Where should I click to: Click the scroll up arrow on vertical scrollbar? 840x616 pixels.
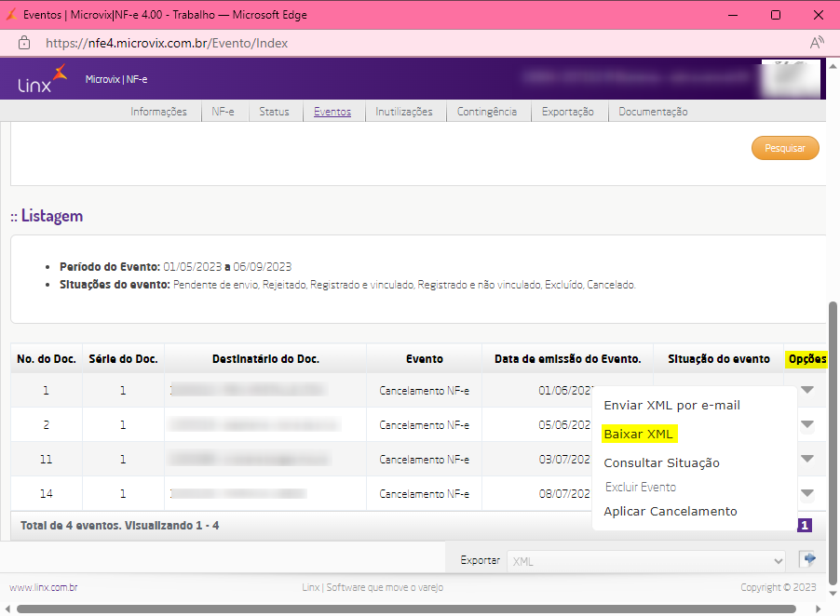[833, 66]
